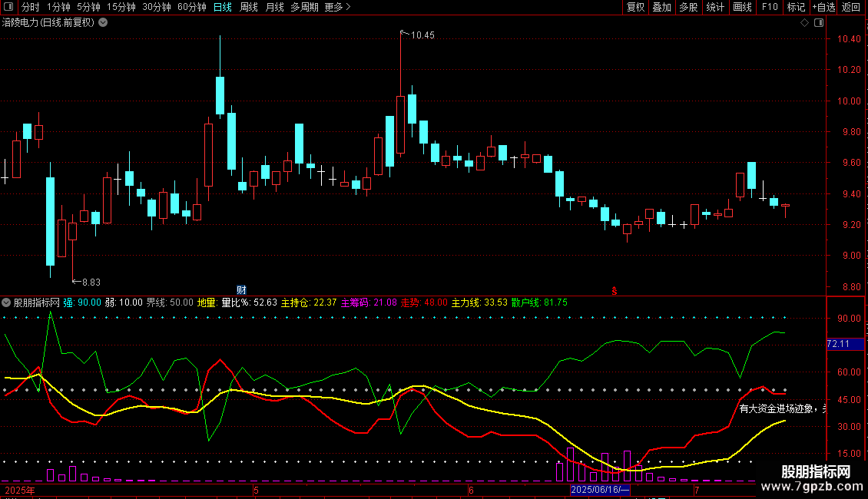
Task: Click the 72.11 indicator value tag
Action: [845, 344]
